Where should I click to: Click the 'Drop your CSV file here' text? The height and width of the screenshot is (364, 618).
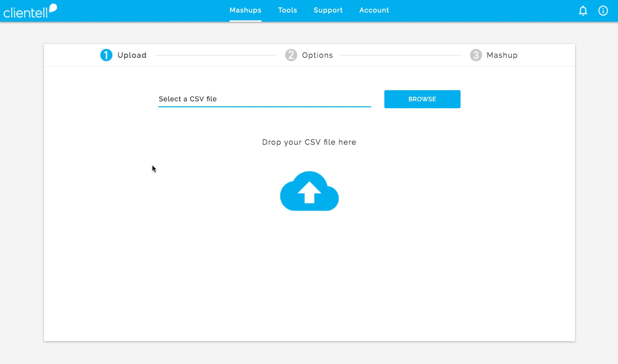(x=309, y=142)
